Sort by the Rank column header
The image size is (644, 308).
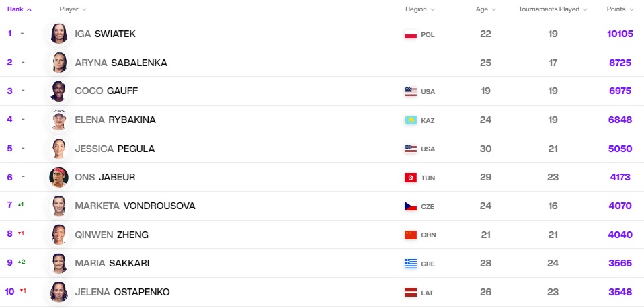19,9
